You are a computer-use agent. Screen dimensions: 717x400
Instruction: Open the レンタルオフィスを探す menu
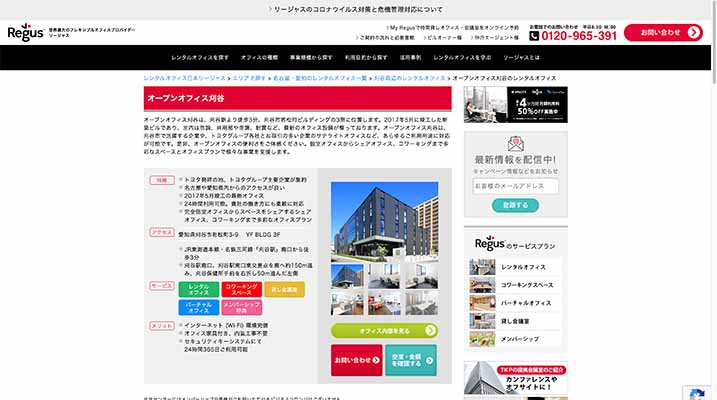tap(200, 58)
